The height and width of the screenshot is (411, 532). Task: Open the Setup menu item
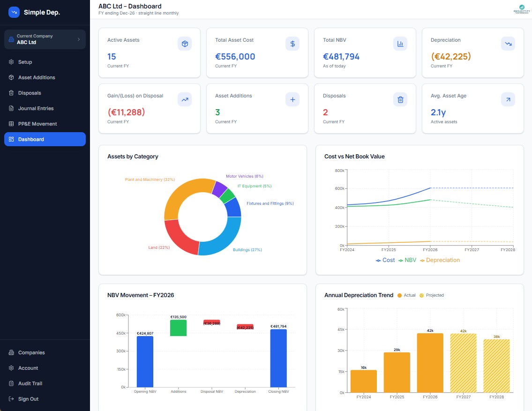(x=45, y=62)
